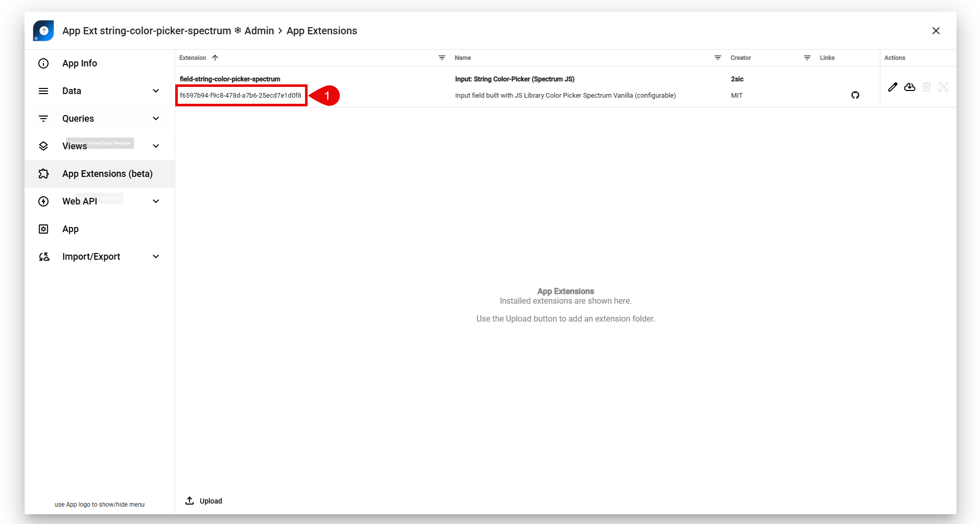
Task: Expand the Web API section chevron
Action: pos(156,201)
